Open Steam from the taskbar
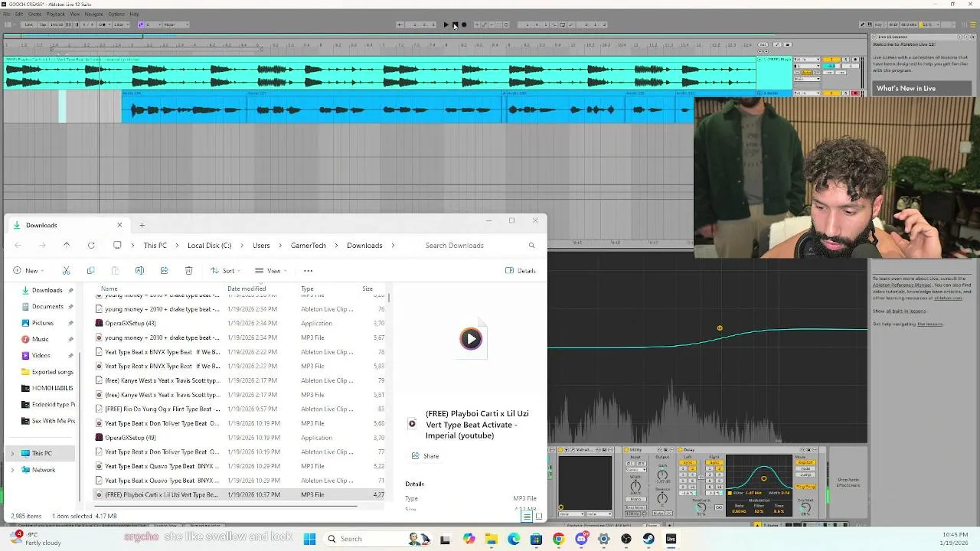 click(648, 539)
